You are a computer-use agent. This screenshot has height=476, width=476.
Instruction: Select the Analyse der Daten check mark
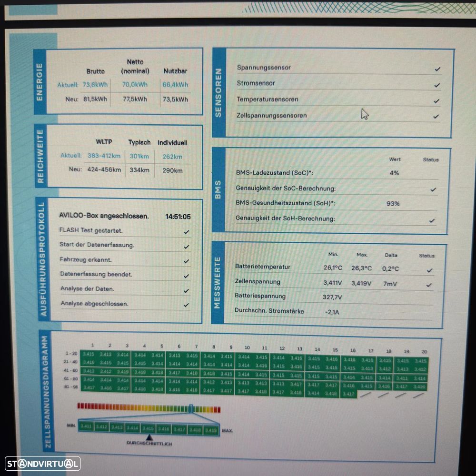[187, 290]
